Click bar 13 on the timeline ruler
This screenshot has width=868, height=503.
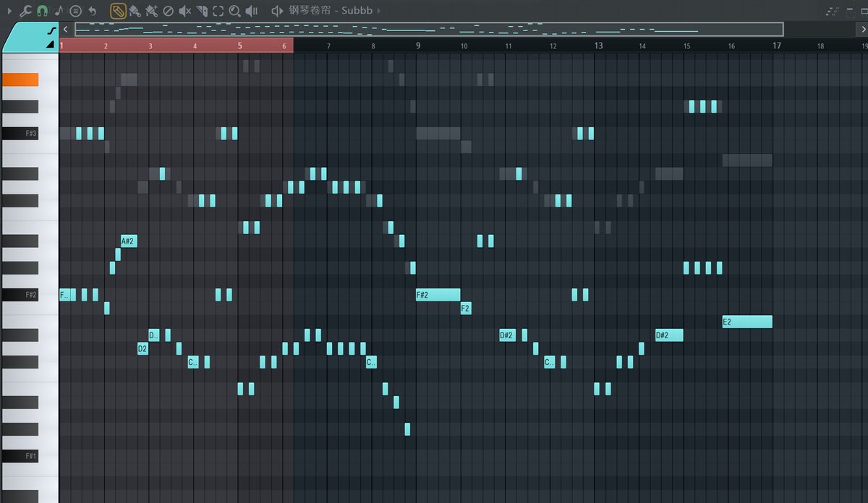(x=598, y=45)
